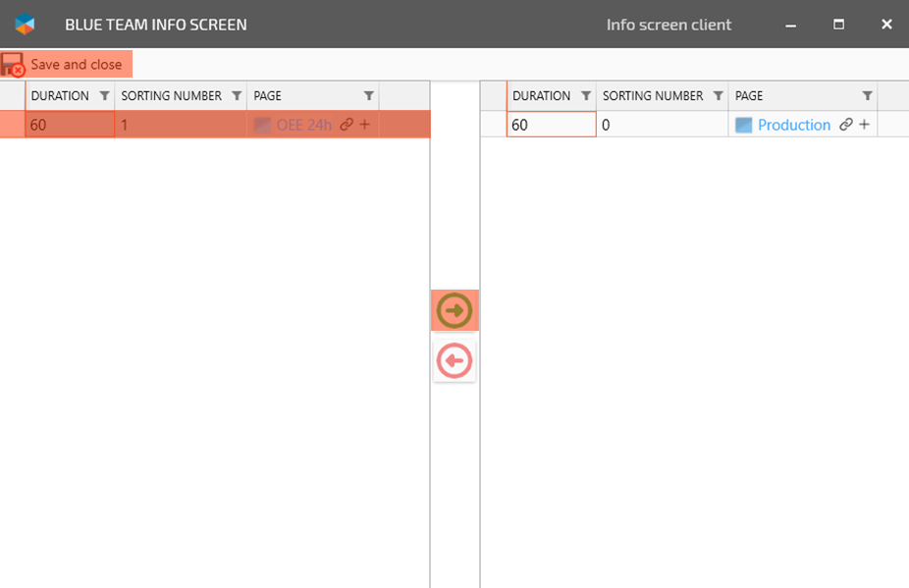The height and width of the screenshot is (588, 909).
Task: Click right table duration field showing 60
Action: [x=551, y=125]
